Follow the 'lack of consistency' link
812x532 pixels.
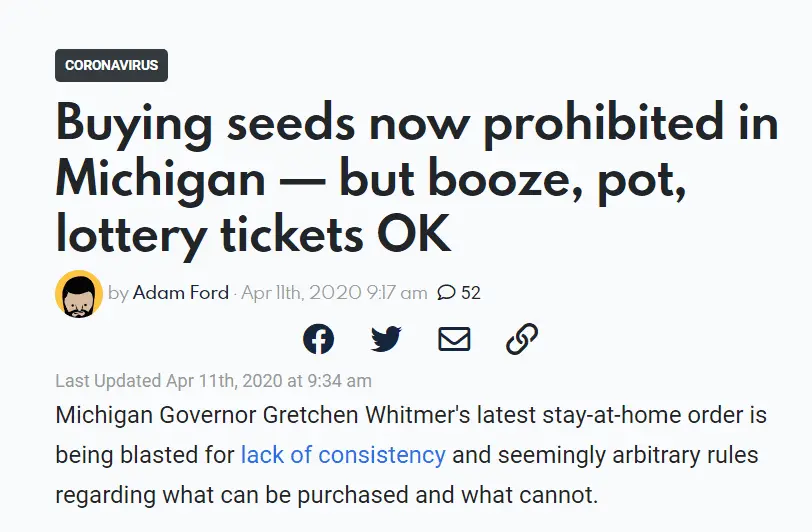343,455
